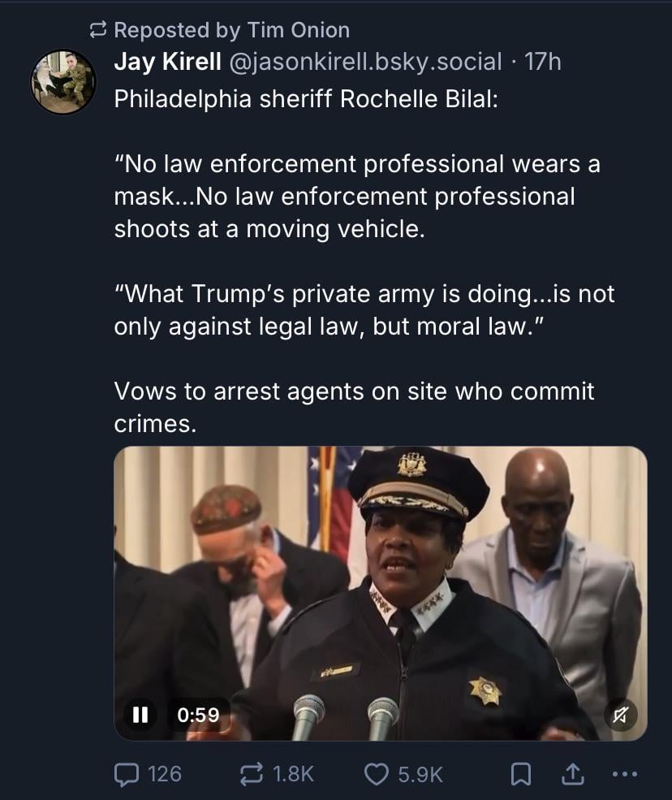Viewport: 672px width, 800px height.
Task: Open the @jasonkirell.bsky.social handle link
Action: 367,62
